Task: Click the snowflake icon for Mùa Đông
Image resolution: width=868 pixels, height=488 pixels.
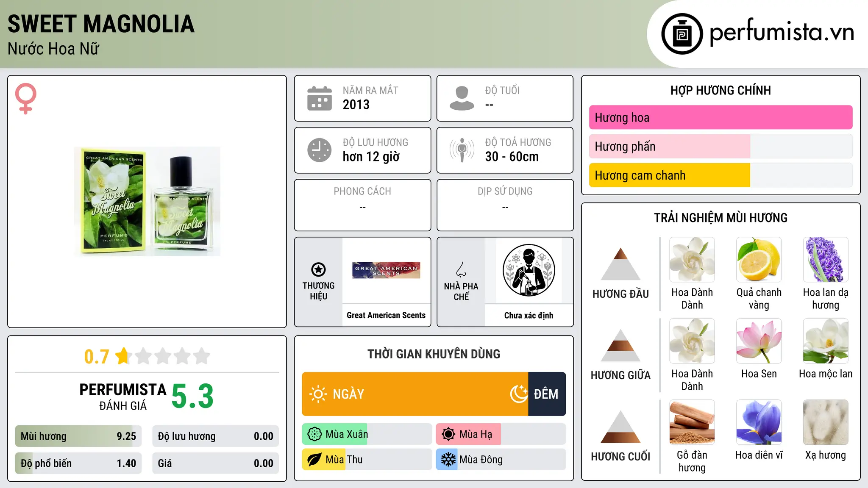Action: pyautogui.click(x=448, y=460)
